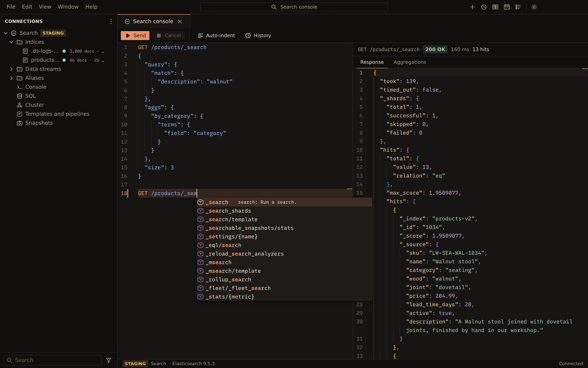Toggle the light/dark theme sun icon
Image resolution: width=588 pixels, height=368 pixels.
pyautogui.click(x=534, y=7)
